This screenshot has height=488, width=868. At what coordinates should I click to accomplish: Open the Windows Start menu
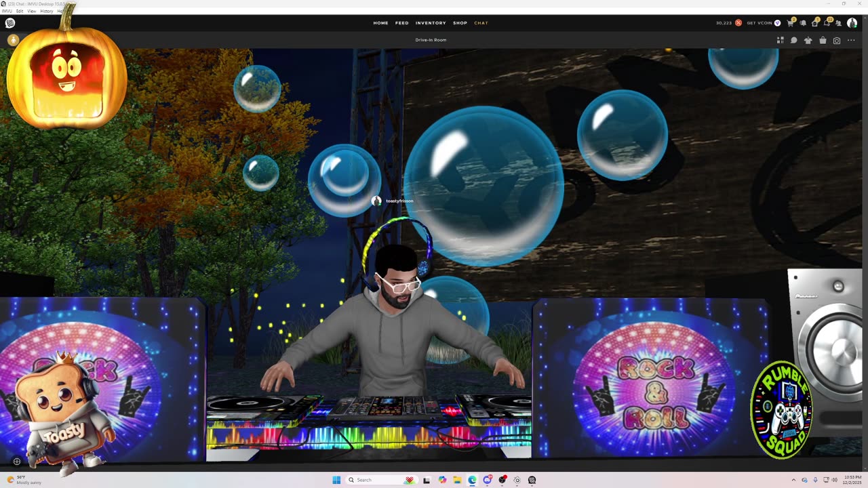click(336, 480)
